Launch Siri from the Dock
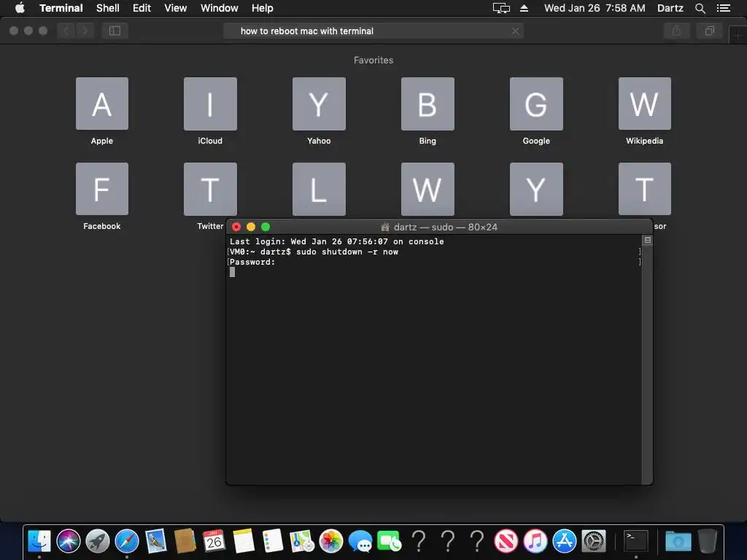 pyautogui.click(x=69, y=541)
